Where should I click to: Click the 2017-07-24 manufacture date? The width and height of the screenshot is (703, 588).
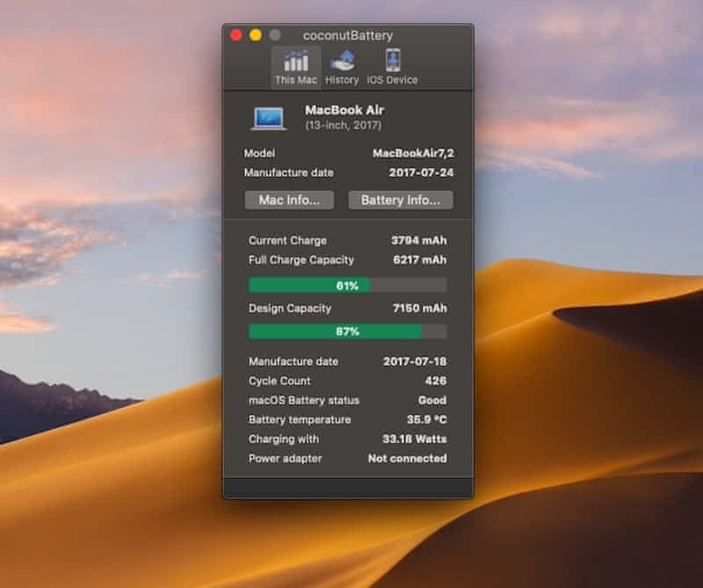422,172
